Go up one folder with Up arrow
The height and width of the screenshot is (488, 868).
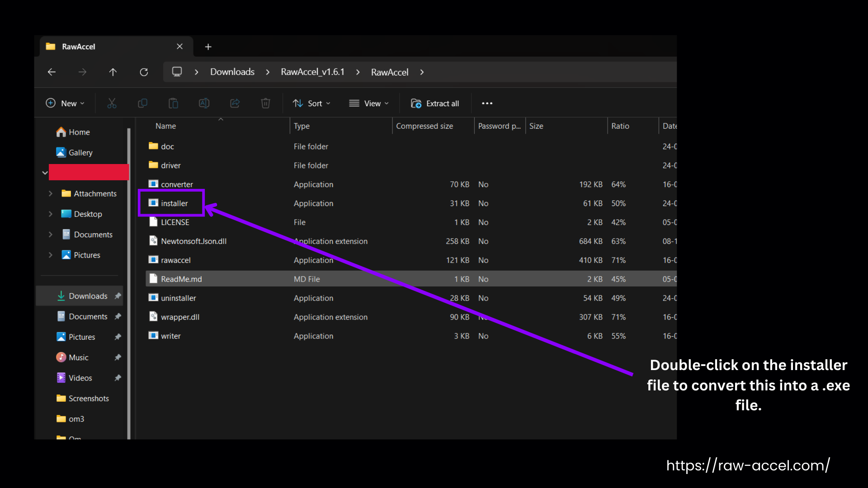[113, 72]
